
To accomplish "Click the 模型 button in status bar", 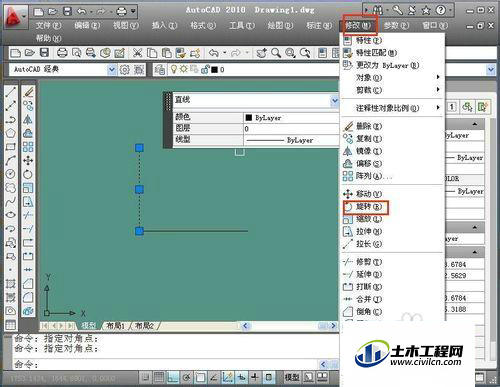I will (292, 377).
